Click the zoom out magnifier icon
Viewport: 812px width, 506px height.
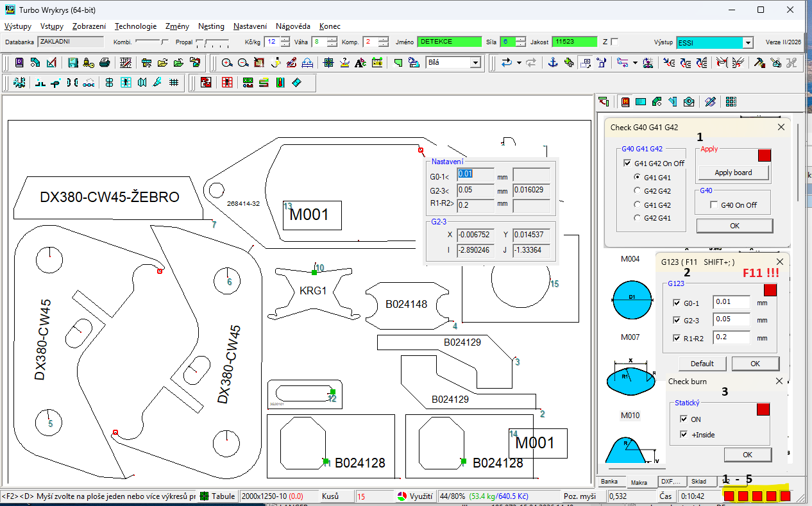click(243, 63)
